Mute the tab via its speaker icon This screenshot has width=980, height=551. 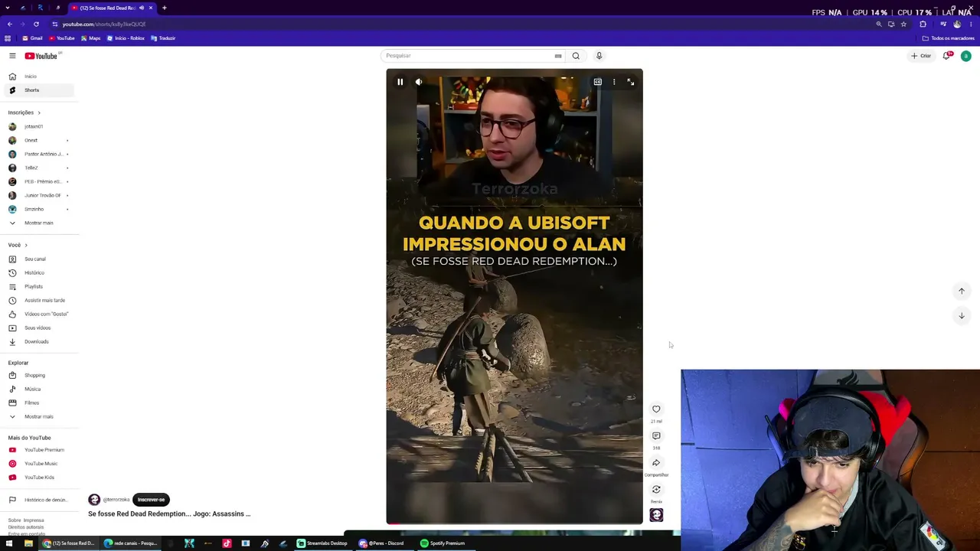(x=142, y=8)
